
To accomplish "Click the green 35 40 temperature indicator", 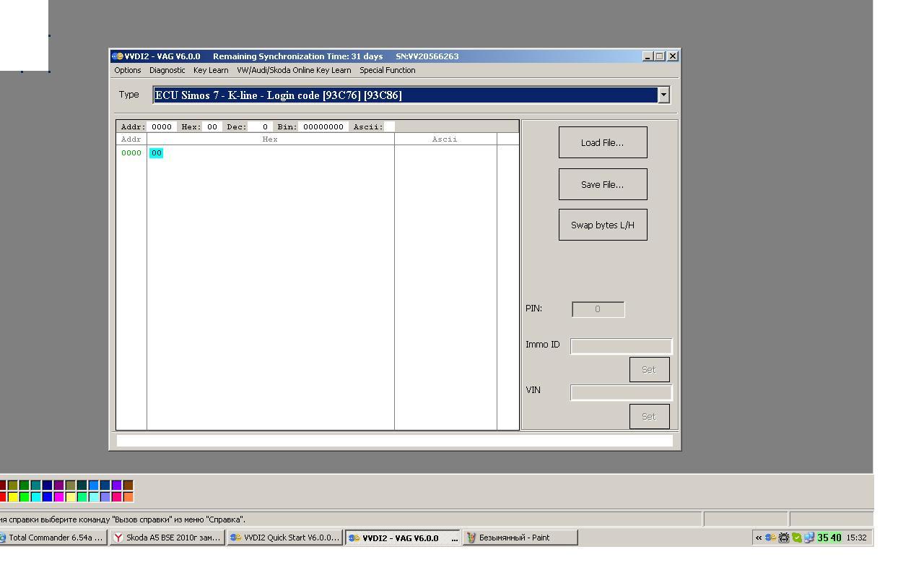I will tap(829, 538).
